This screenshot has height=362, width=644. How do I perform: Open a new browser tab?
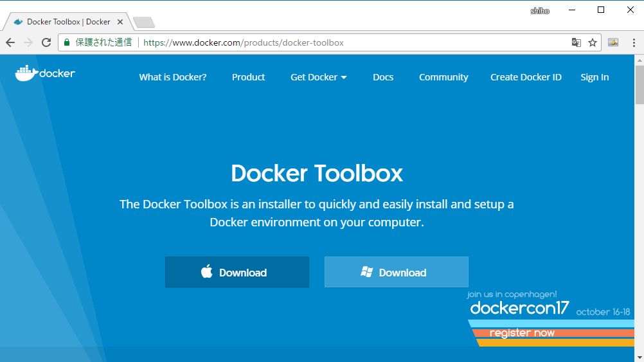[144, 23]
